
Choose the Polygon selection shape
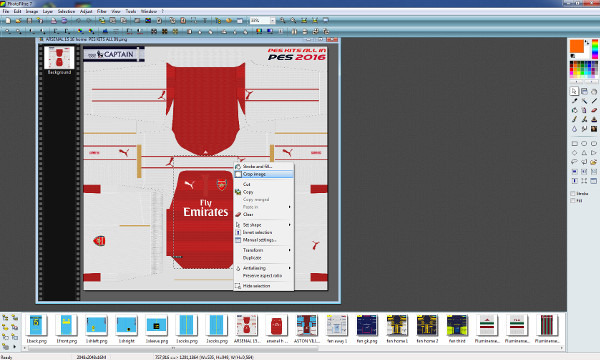click(584, 162)
